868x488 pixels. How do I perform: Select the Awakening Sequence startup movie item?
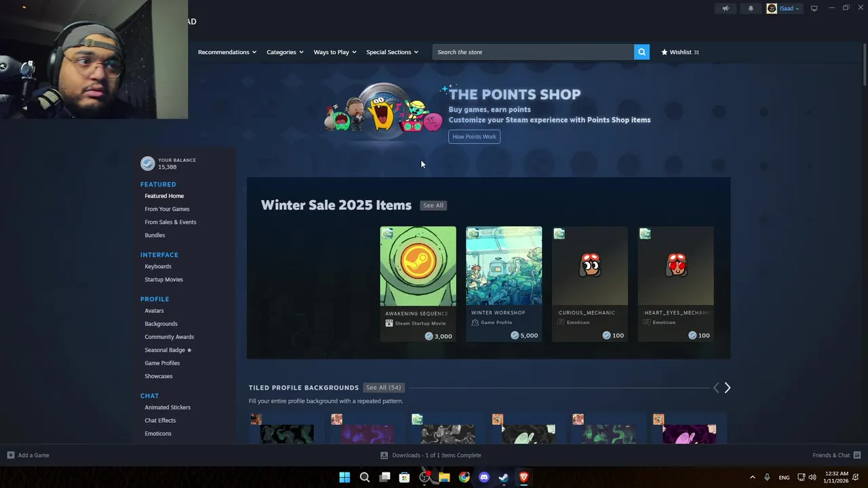click(x=418, y=284)
